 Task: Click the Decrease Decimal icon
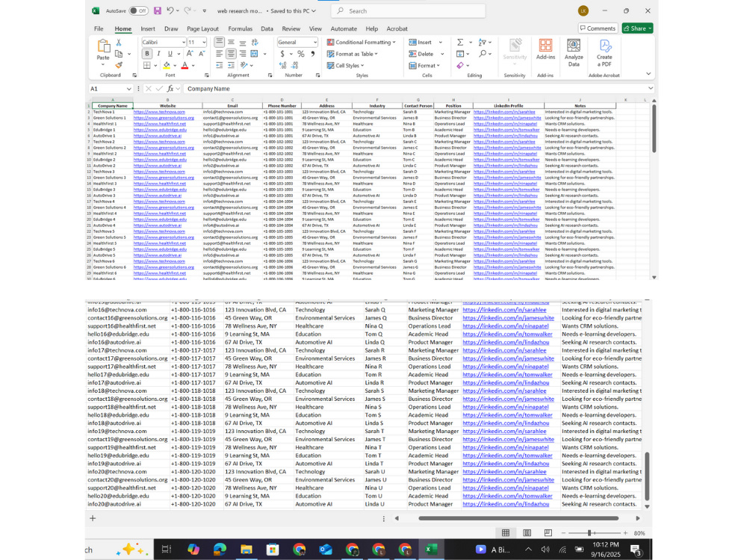(x=295, y=65)
